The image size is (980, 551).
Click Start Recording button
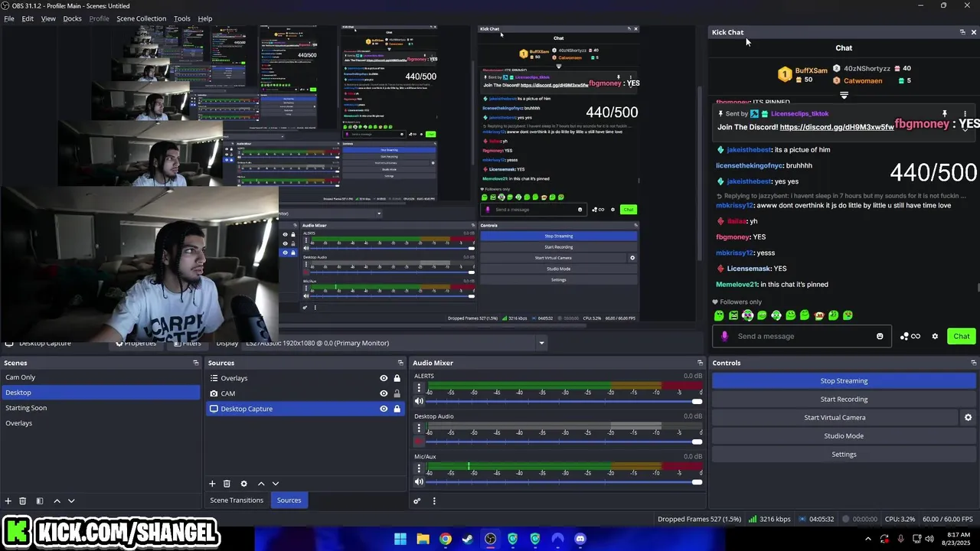tap(844, 399)
